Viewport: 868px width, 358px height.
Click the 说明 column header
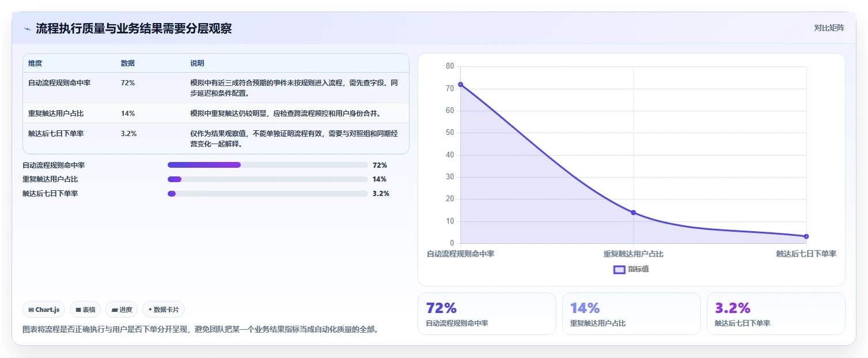tap(198, 63)
